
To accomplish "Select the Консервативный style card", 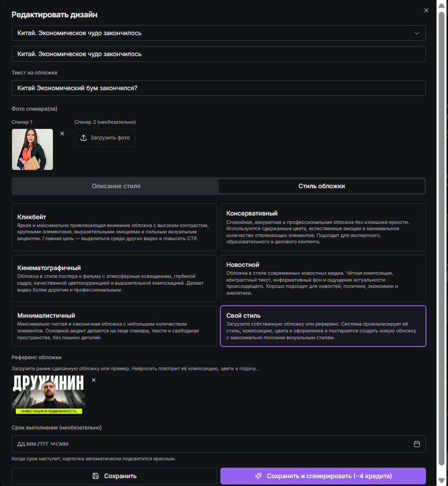I will pos(323,227).
